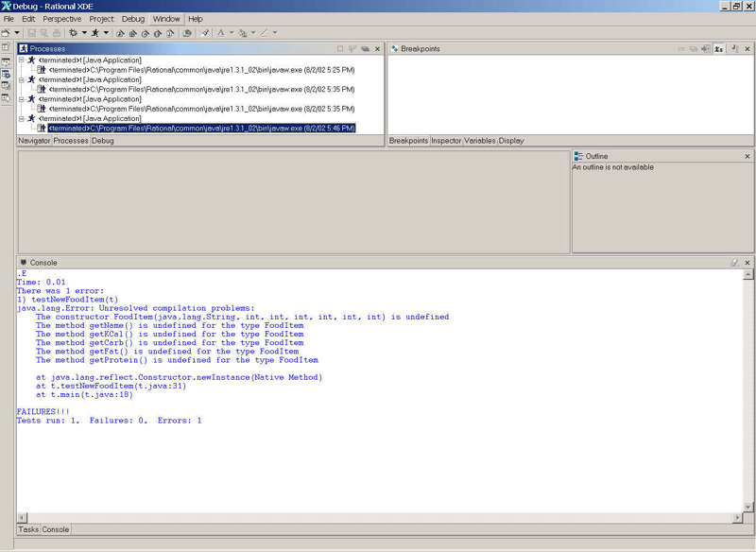Click the Save As toolbar icon
The image size is (756, 552).
(43, 33)
